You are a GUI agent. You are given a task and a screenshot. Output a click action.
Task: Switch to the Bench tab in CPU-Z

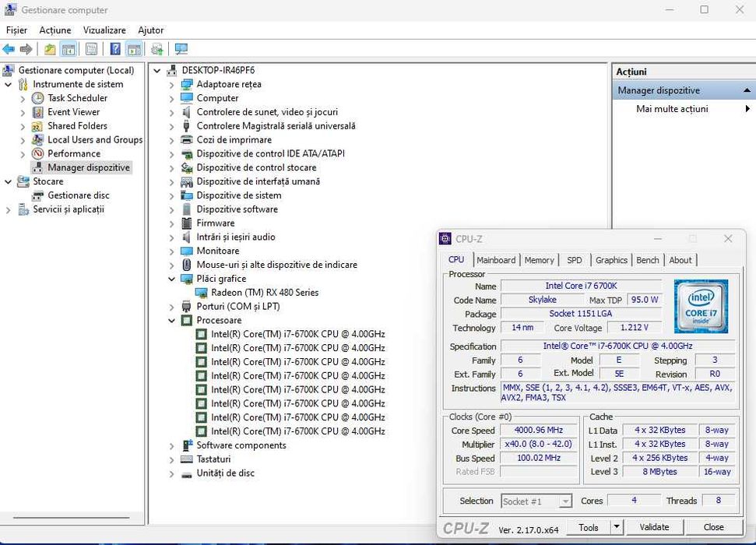tap(648, 260)
